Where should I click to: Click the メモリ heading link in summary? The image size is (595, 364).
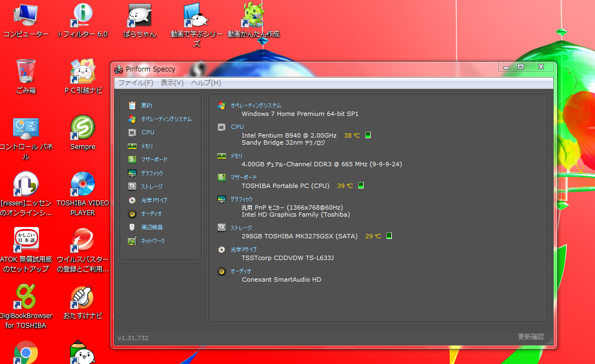236,156
